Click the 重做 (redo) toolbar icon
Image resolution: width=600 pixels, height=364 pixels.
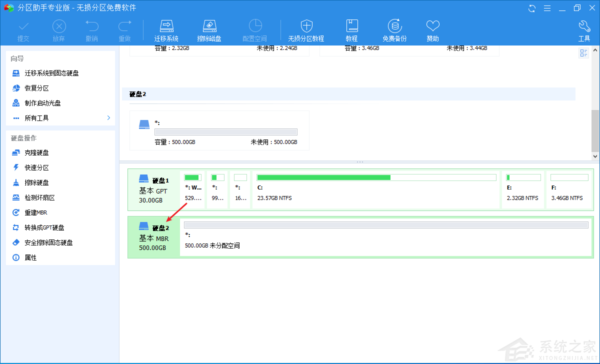(125, 30)
